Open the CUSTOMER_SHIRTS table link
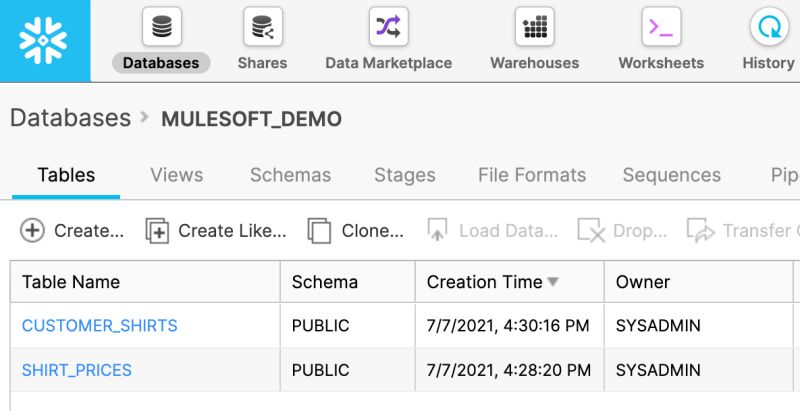This screenshot has height=411, width=800. 99,325
